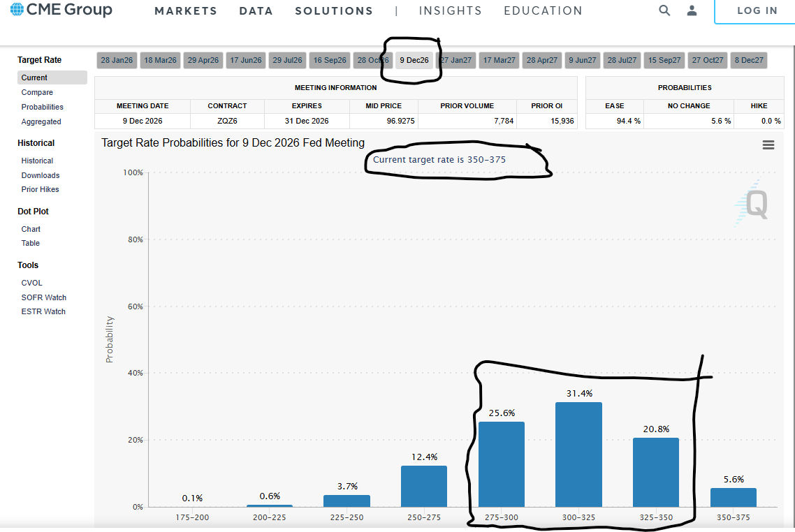Open the chart hamburger context menu
The height and width of the screenshot is (532, 795).
[x=768, y=145]
